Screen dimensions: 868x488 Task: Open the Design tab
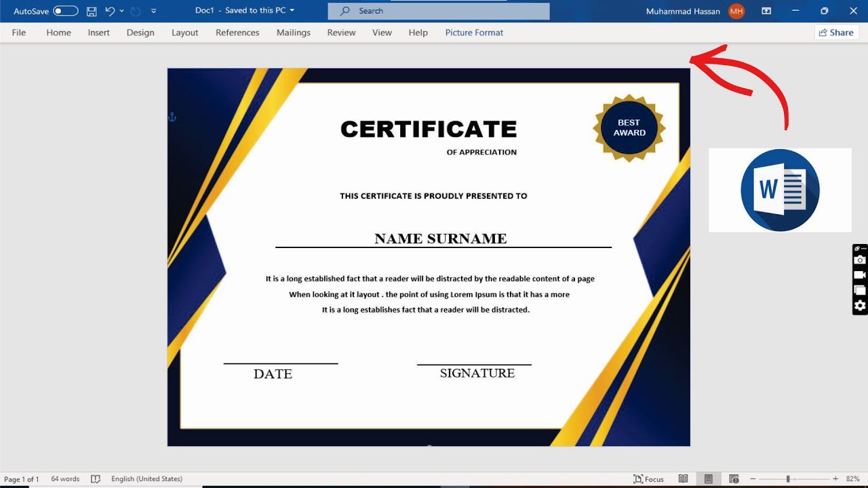coord(140,33)
